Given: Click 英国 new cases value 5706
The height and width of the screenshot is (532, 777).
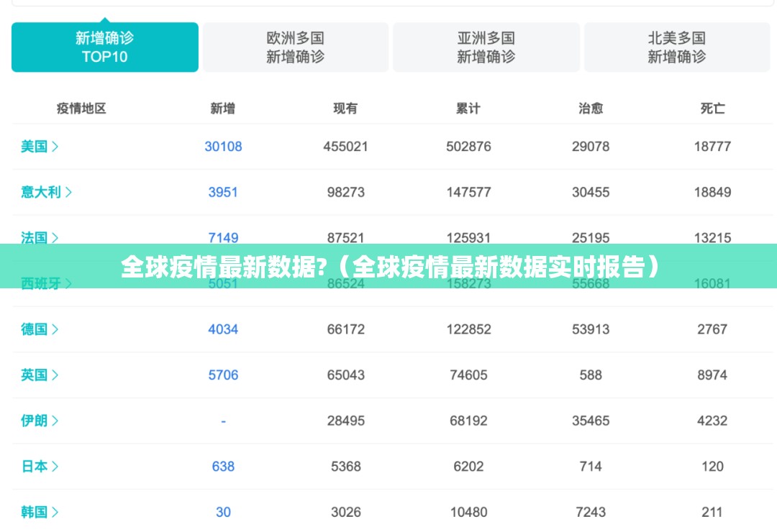Looking at the screenshot, I should click(x=223, y=375).
